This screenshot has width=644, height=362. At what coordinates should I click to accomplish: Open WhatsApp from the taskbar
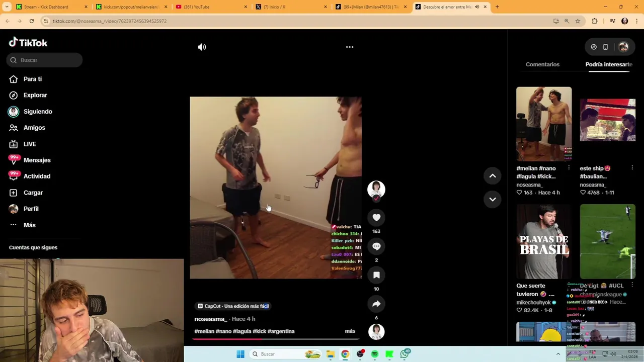(405, 354)
